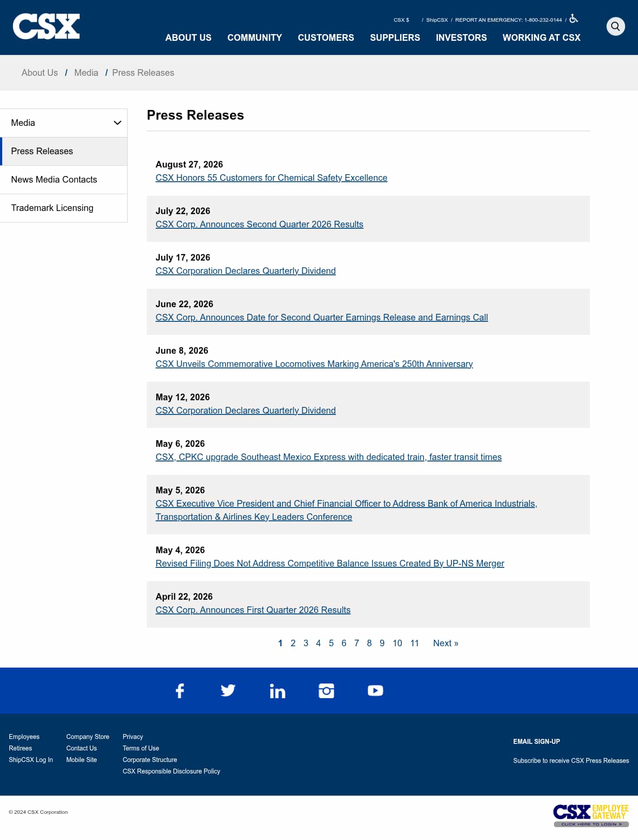This screenshot has width=638, height=840.
Task: Open CSX Facebook page icon
Action: [180, 691]
